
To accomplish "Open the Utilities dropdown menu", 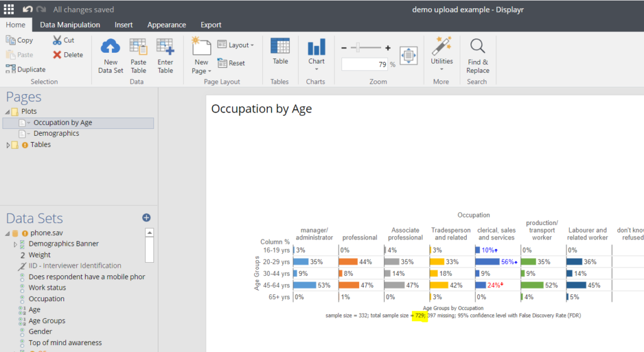I will click(x=441, y=55).
